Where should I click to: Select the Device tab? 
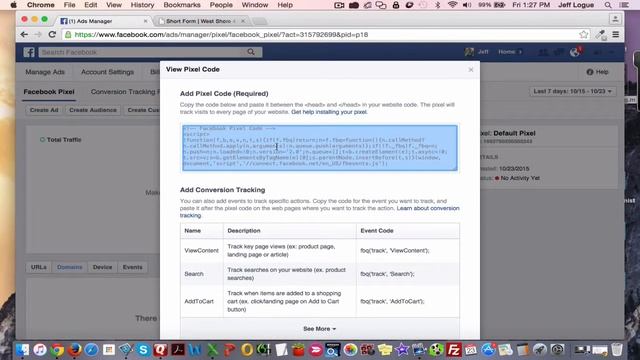[102, 267]
